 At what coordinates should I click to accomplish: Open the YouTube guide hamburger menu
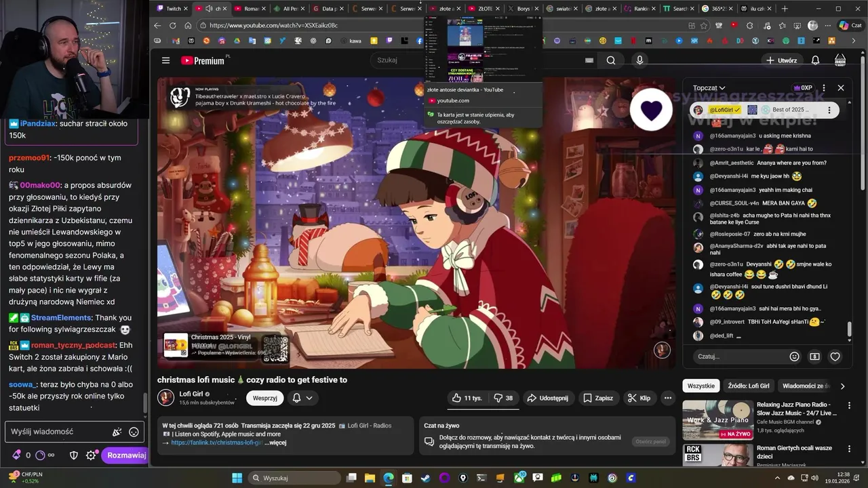point(165,60)
